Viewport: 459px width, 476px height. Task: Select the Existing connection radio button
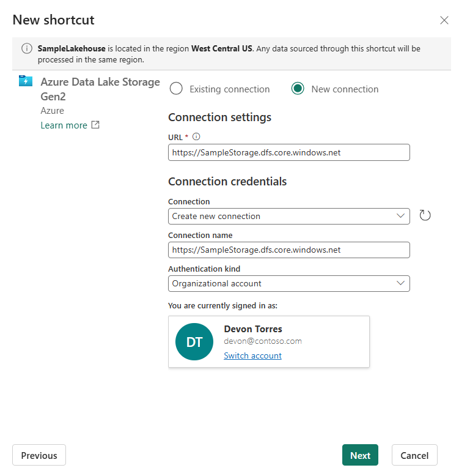176,89
